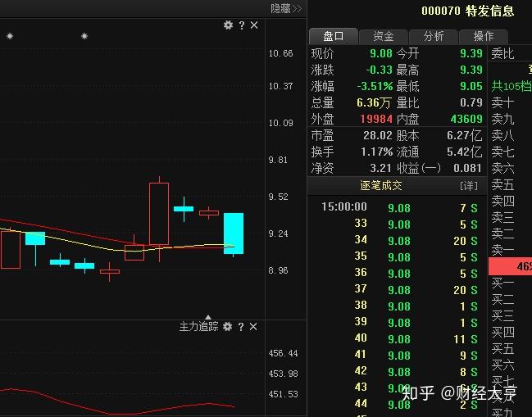
Task: Close the 主力追踪 indicator panel
Action: (253, 326)
